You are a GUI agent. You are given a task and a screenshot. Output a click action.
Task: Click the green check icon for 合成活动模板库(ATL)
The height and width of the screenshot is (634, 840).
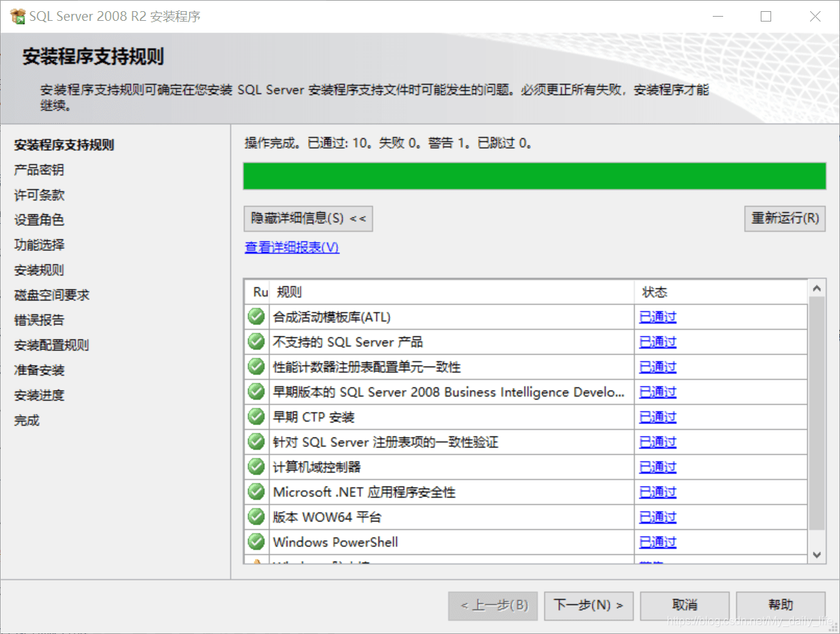[x=257, y=316]
